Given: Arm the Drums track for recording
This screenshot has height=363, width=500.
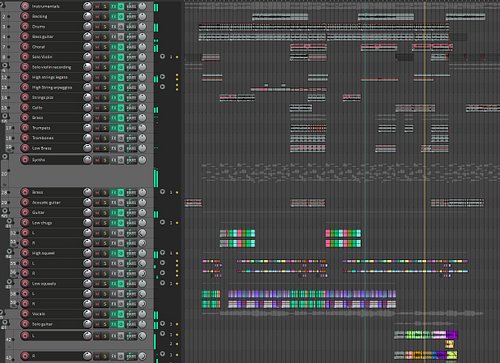Looking at the screenshot, I should (25, 26).
